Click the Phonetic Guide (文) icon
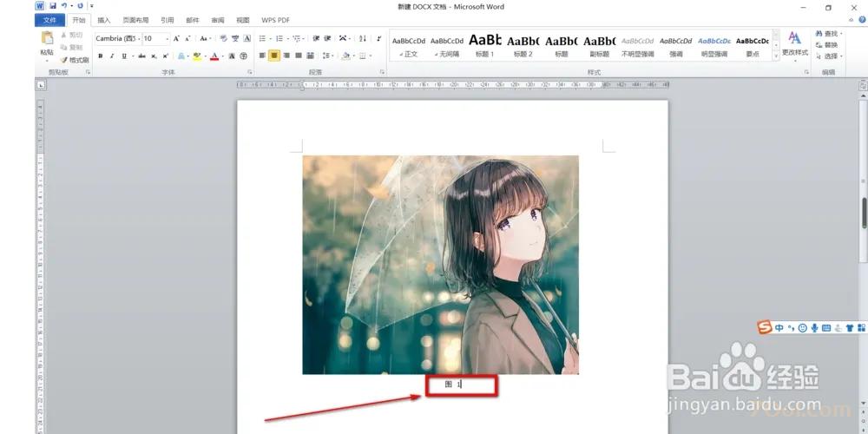 click(235, 39)
